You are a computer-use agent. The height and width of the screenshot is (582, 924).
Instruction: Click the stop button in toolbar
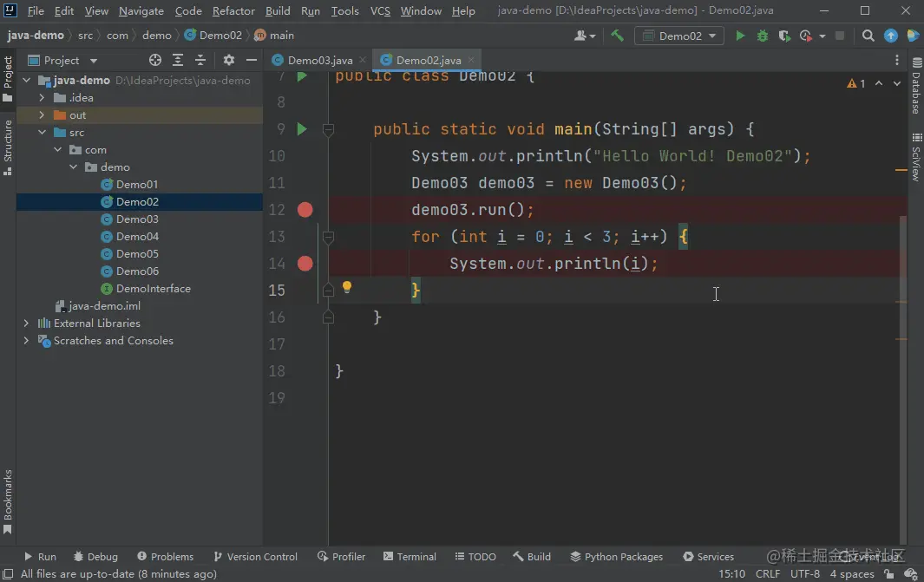coord(841,36)
